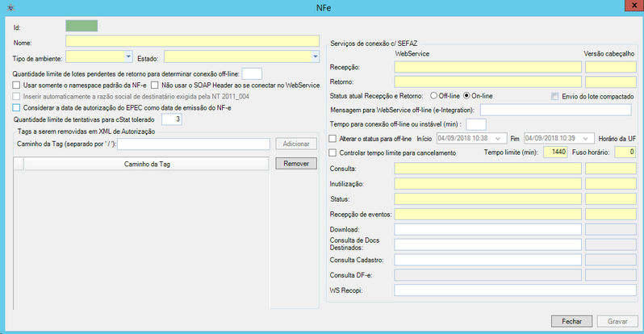Click the Download WebService field
The width and height of the screenshot is (644, 334).
pyautogui.click(x=487, y=229)
